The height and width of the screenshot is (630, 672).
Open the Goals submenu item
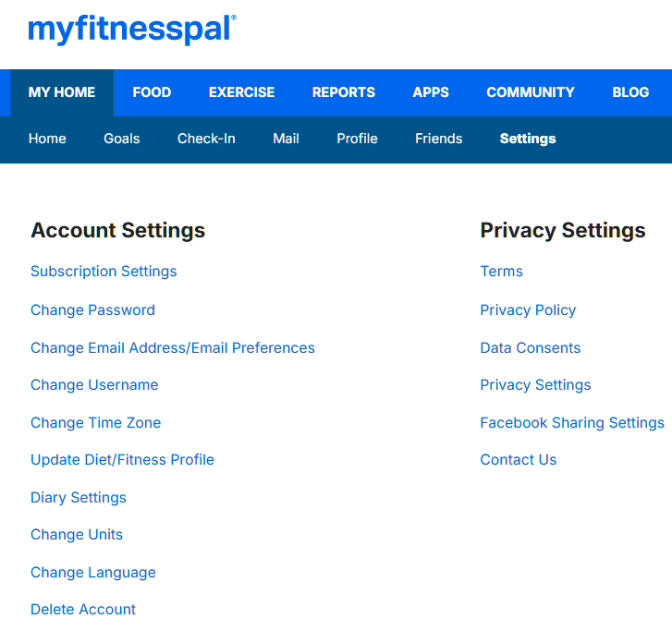(x=121, y=139)
